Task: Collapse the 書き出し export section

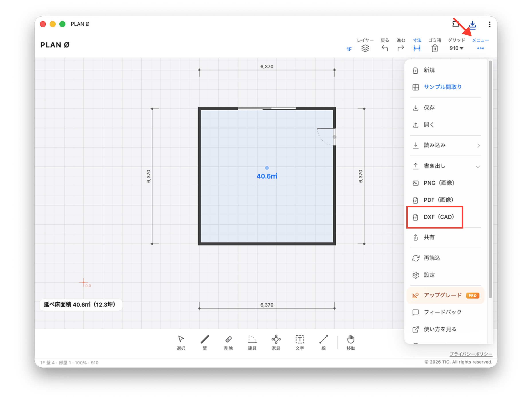Action: pyautogui.click(x=445, y=166)
